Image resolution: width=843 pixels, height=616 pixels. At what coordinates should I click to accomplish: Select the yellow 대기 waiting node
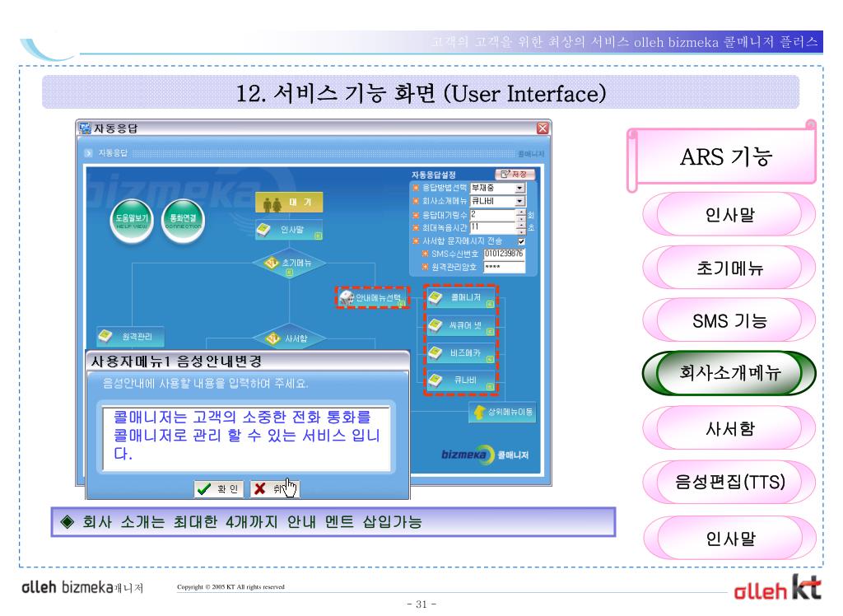click(289, 203)
